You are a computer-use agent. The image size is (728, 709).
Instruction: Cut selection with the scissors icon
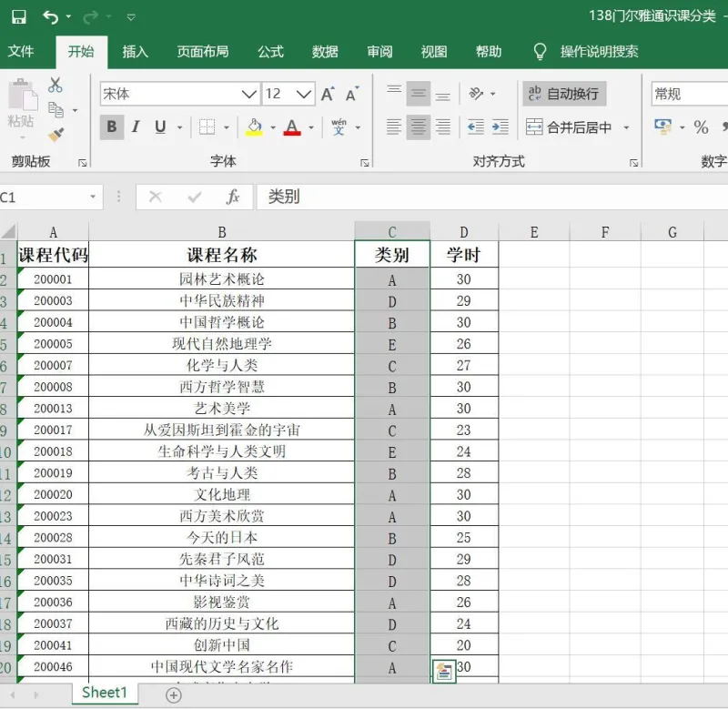click(x=56, y=85)
